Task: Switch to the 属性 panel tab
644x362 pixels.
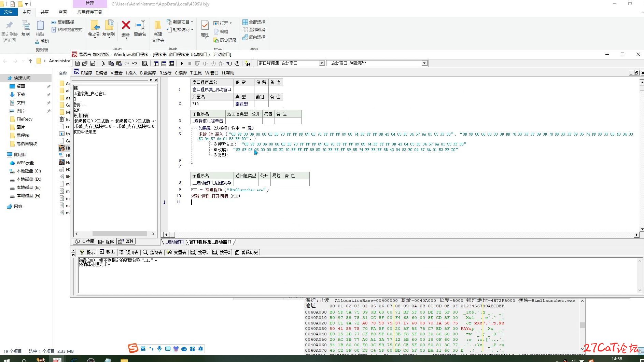Action: 126,241
